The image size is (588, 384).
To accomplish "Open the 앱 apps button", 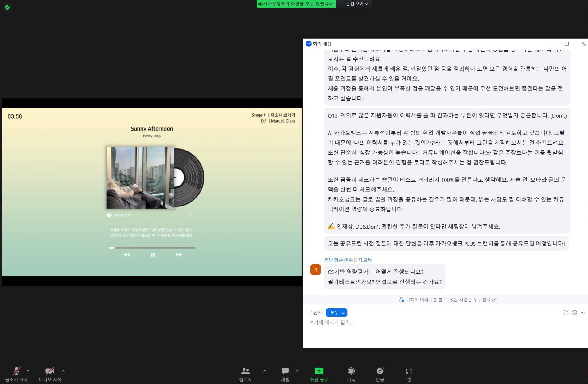I will pos(409,374).
